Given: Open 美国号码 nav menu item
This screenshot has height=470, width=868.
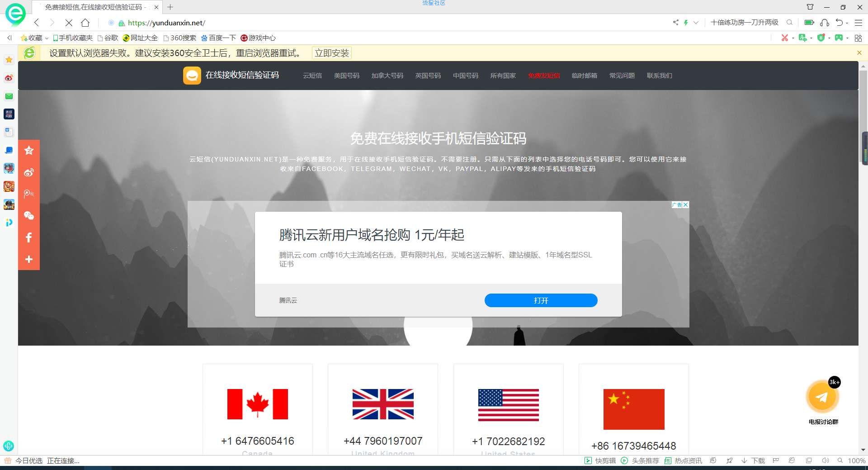Looking at the screenshot, I should coord(347,76).
